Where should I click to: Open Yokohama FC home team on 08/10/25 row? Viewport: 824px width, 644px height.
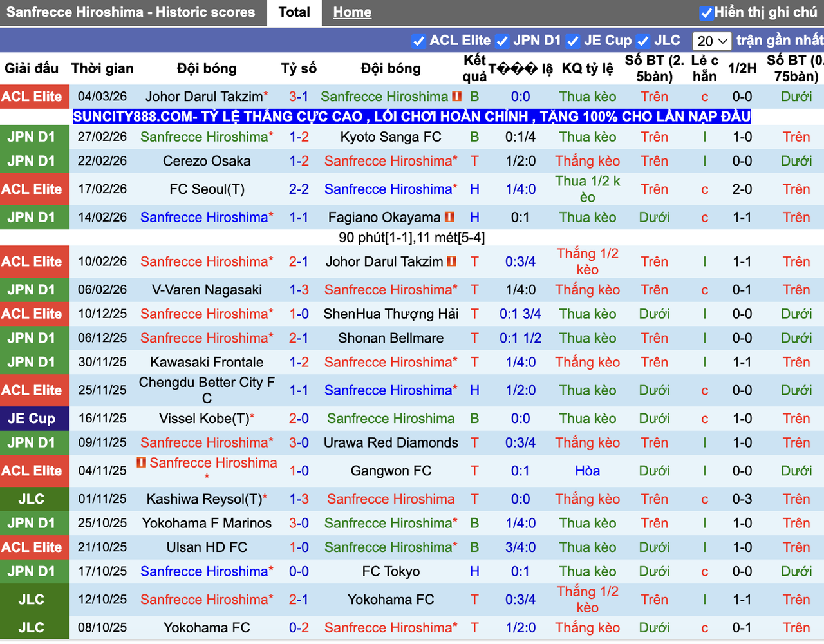207,628
